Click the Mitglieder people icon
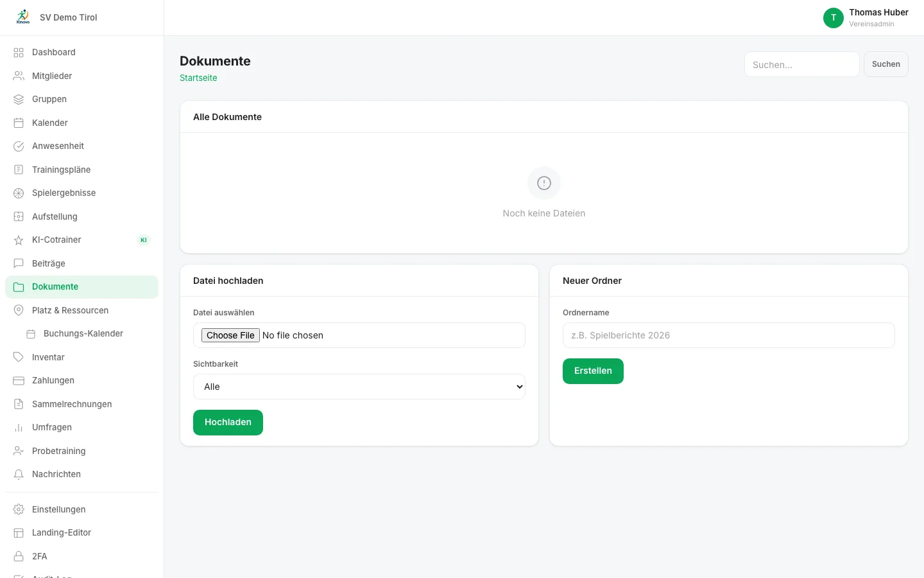The image size is (924, 578). point(19,76)
